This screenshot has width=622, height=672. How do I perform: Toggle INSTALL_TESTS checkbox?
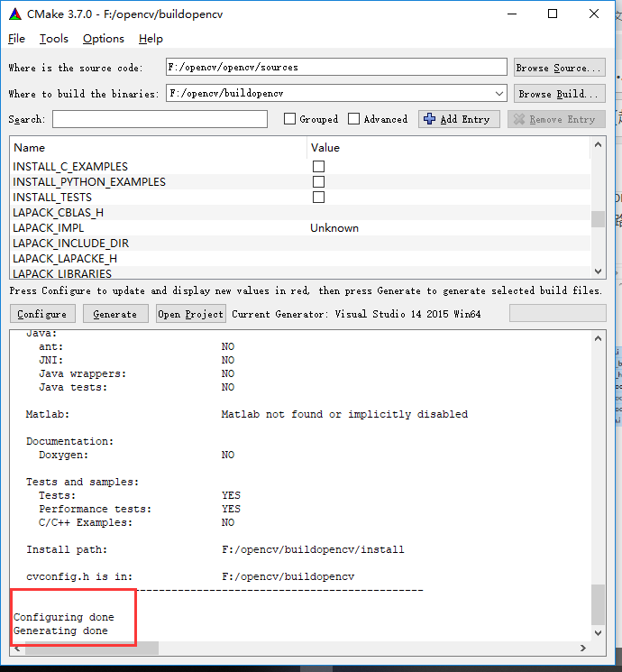[x=318, y=198]
